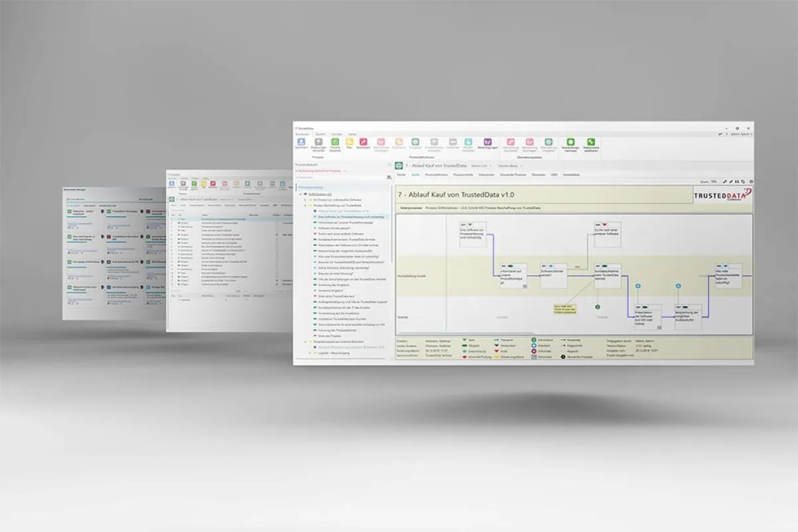This screenshot has width=798, height=532.
Task: Select the Neu icon to create a process
Action: tap(349, 142)
